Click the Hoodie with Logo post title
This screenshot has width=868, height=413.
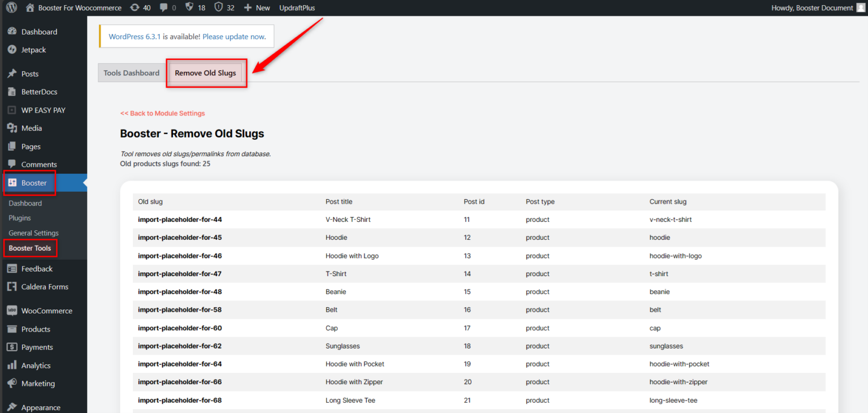[x=352, y=256]
